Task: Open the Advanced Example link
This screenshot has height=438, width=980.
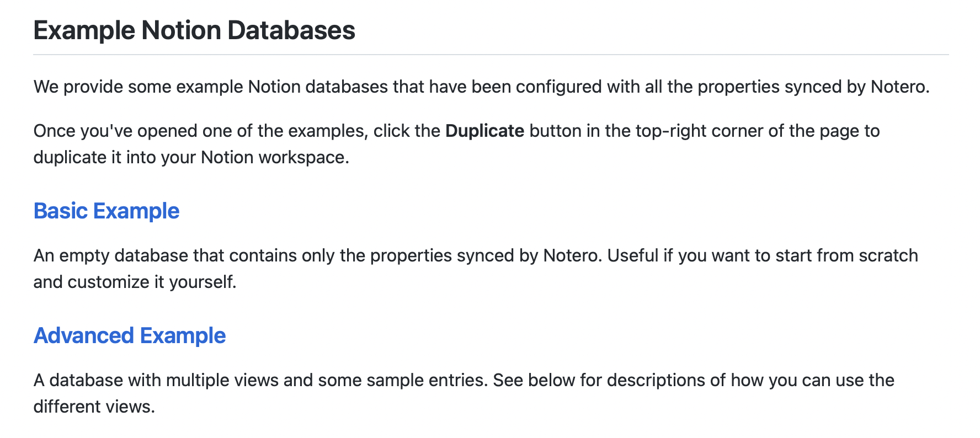Action: point(130,336)
